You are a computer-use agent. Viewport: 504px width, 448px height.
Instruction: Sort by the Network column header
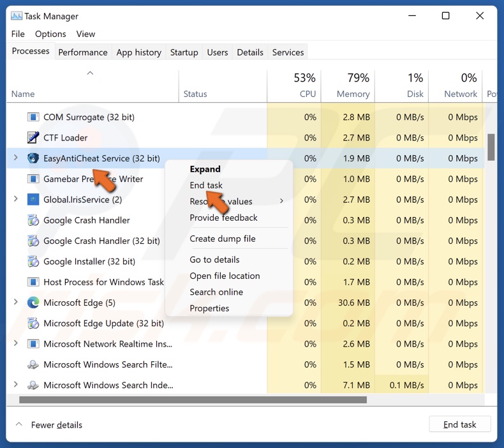click(456, 86)
